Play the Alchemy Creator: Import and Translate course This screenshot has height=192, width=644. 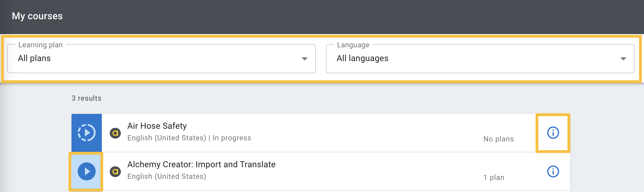[x=86, y=171]
